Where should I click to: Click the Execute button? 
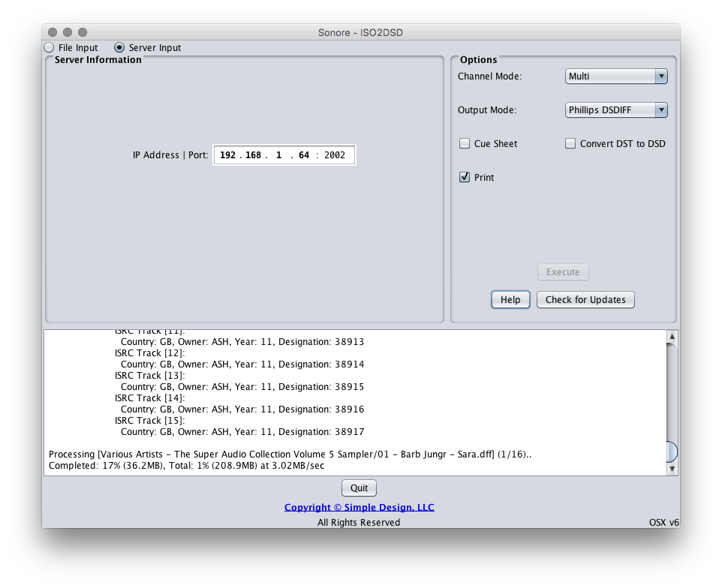click(563, 272)
